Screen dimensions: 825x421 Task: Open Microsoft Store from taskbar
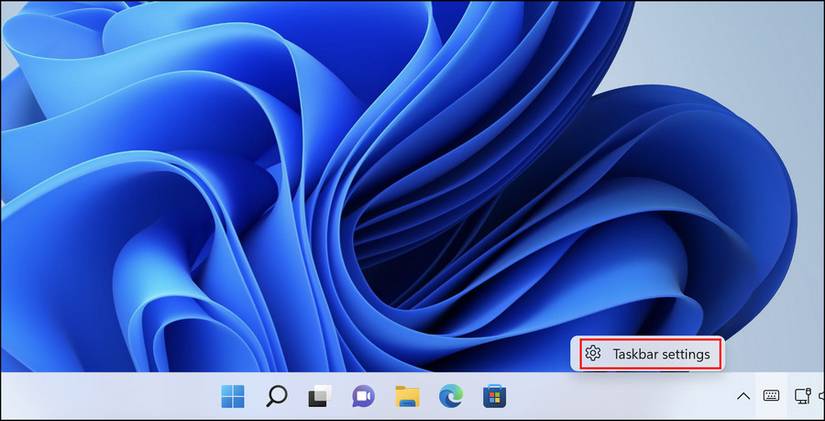[x=495, y=396]
